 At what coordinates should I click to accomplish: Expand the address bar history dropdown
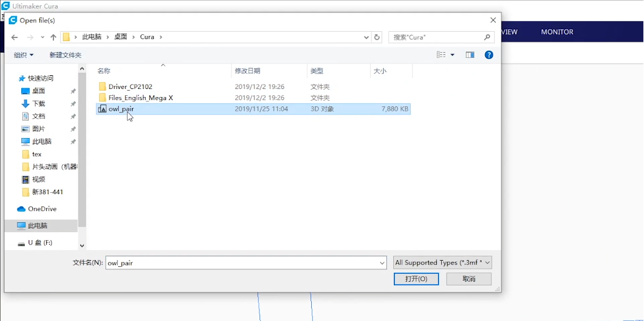(366, 37)
